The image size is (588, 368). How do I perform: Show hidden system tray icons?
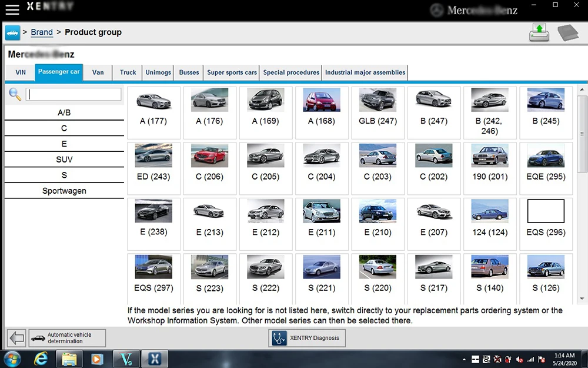point(464,359)
